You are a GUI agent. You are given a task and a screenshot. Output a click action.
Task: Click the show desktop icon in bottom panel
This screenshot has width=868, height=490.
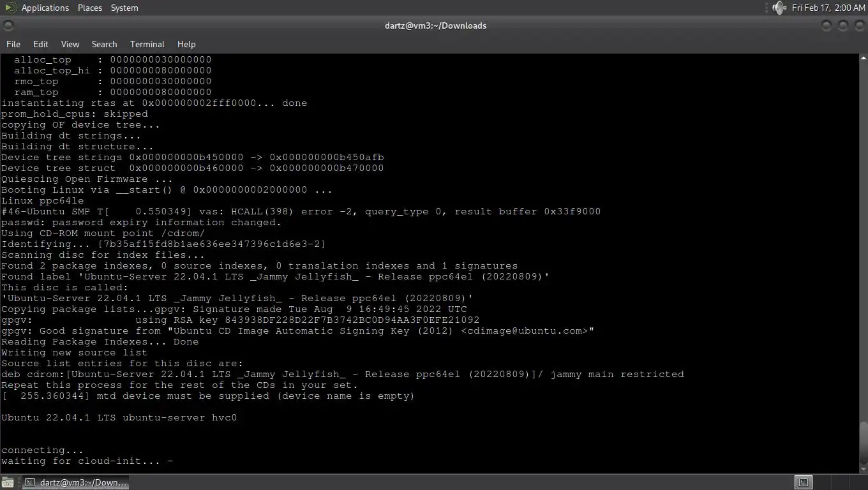[x=7, y=482]
